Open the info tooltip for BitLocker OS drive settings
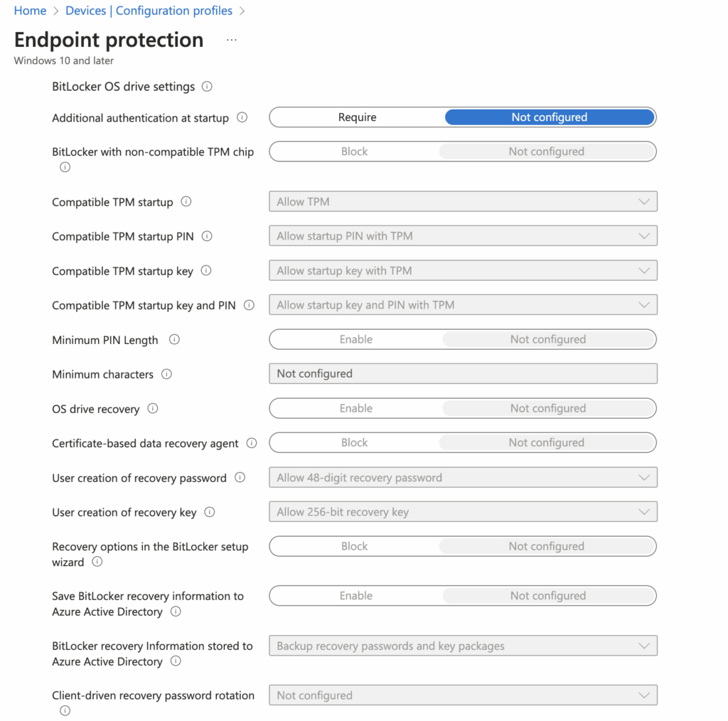The height and width of the screenshot is (721, 728). [206, 86]
